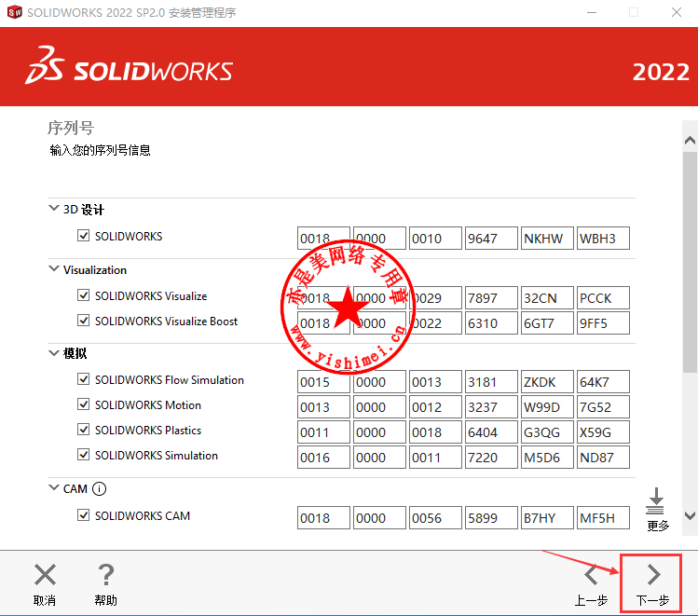Click Simulation serial field M5D6
This screenshot has height=616, width=698.
547,457
